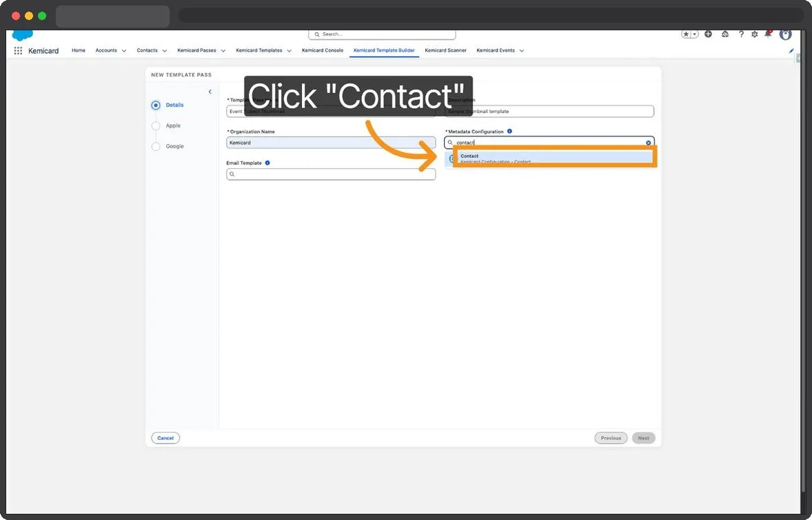812x520 pixels.
Task: Expand the Kemicard Passes dropdown arrow
Action: (x=223, y=51)
